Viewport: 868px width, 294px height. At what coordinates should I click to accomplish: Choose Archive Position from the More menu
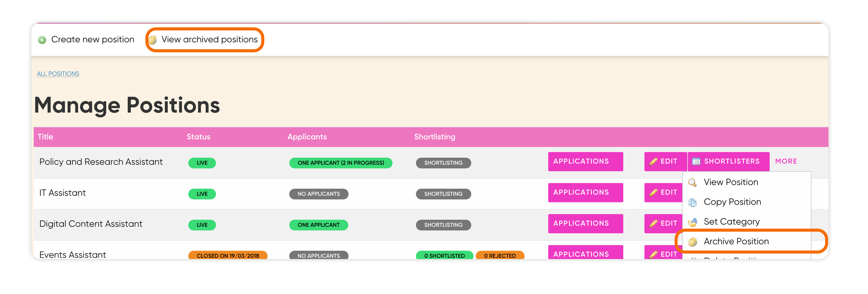(x=747, y=241)
